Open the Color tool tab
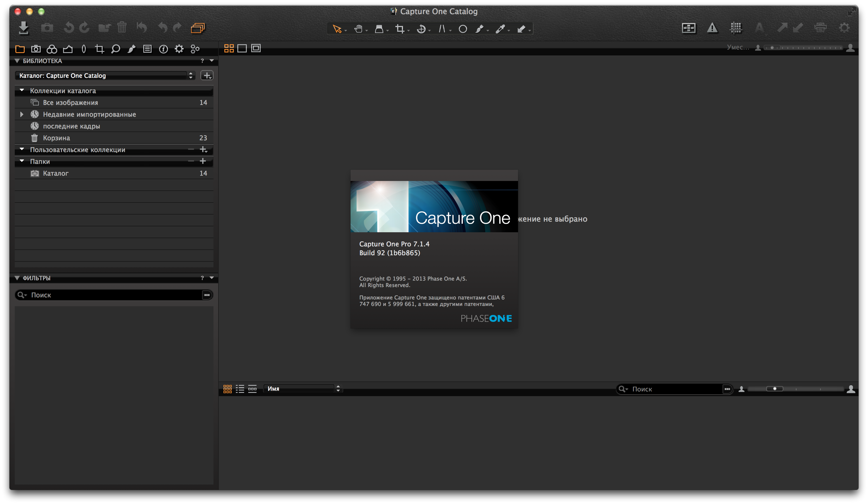The width and height of the screenshot is (868, 504). (x=52, y=49)
